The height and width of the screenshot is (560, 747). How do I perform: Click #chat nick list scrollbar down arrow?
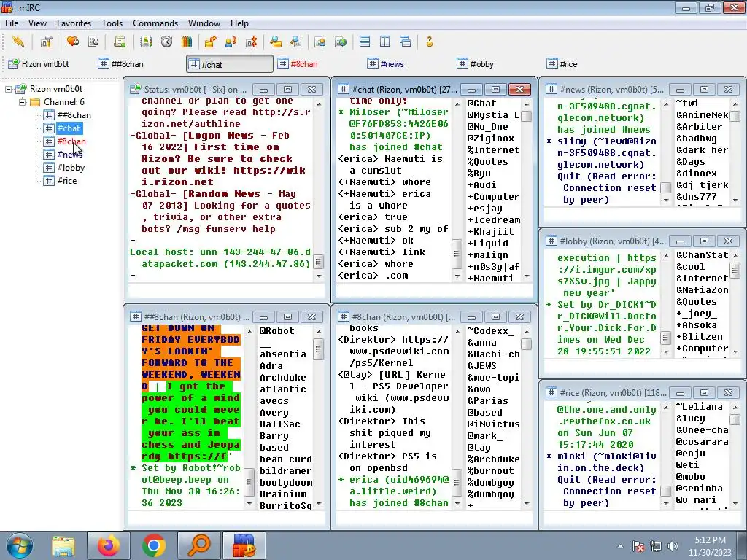point(527,276)
